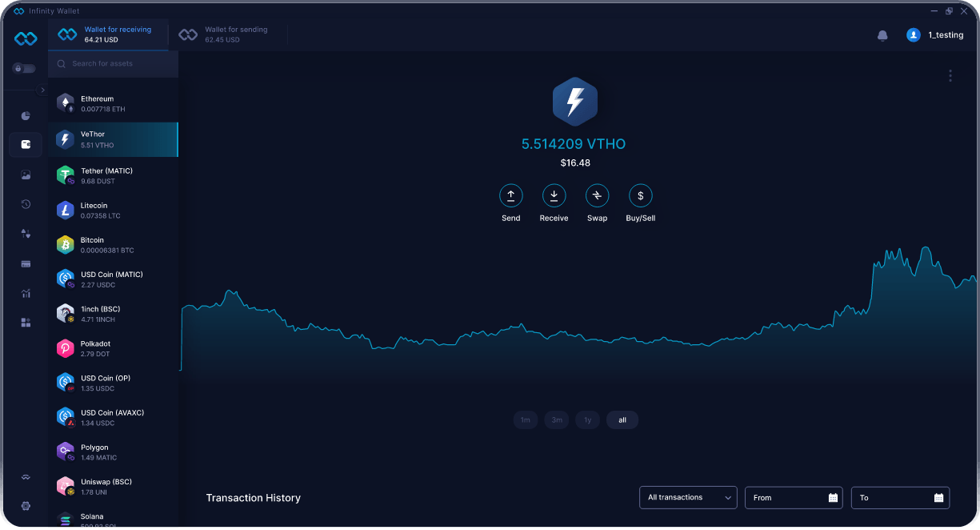Viewport: 980px width, 530px height.
Task: Open the All transactions dropdown
Action: click(x=689, y=497)
